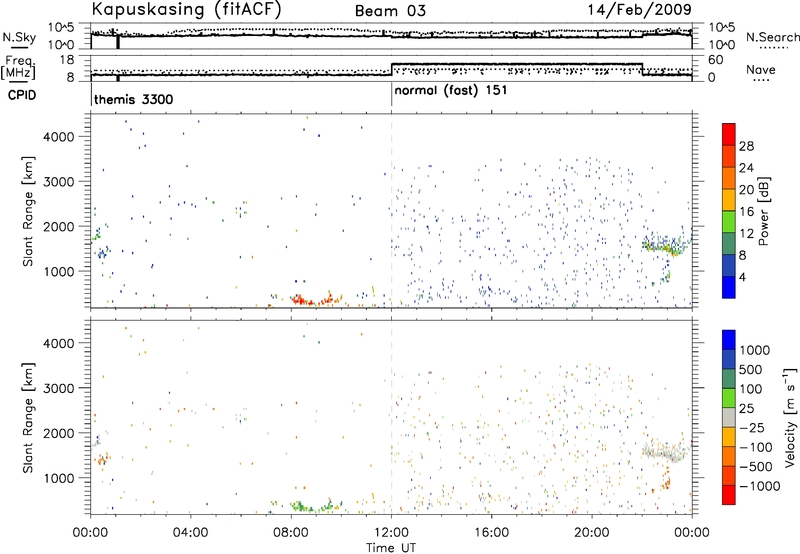This screenshot has height=554, width=800.
Task: Click the '-25' label on Velocity colorbar
Action: pos(750,427)
